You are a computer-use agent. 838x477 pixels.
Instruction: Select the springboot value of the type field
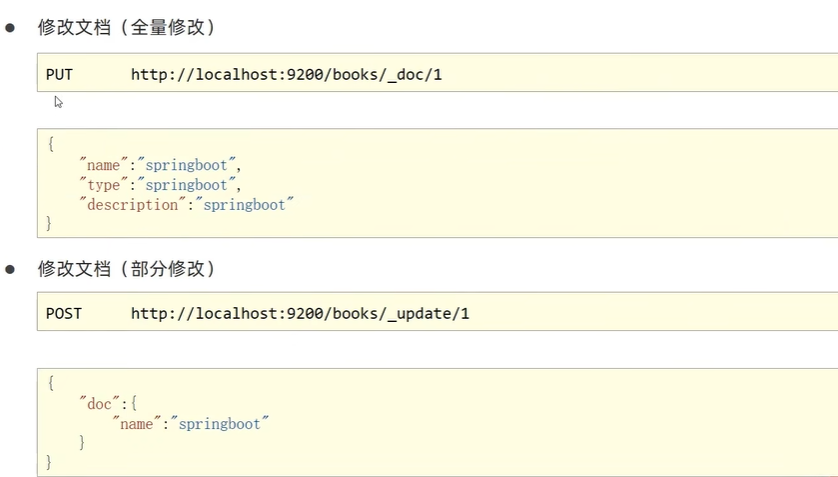pyautogui.click(x=188, y=185)
